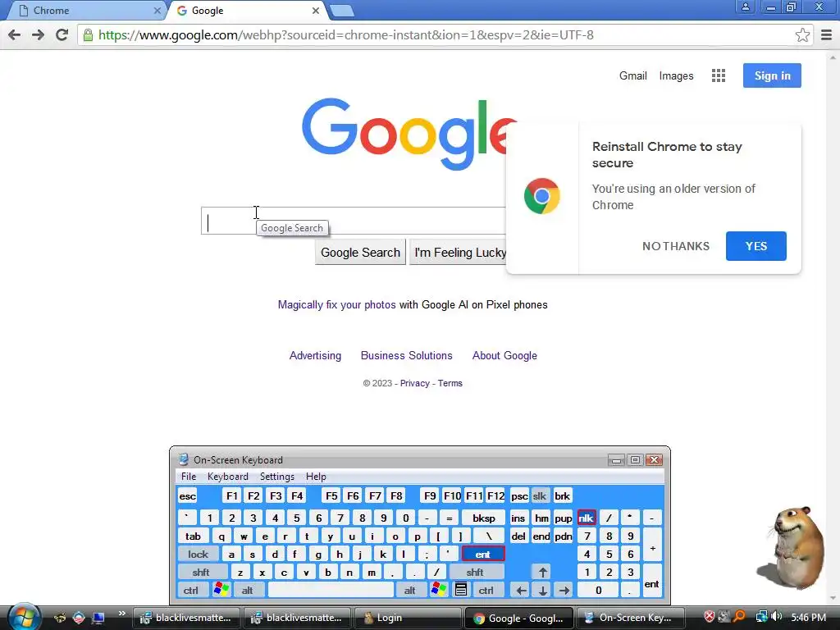Open the Privacy link
This screenshot has height=630, width=840.
[414, 384]
